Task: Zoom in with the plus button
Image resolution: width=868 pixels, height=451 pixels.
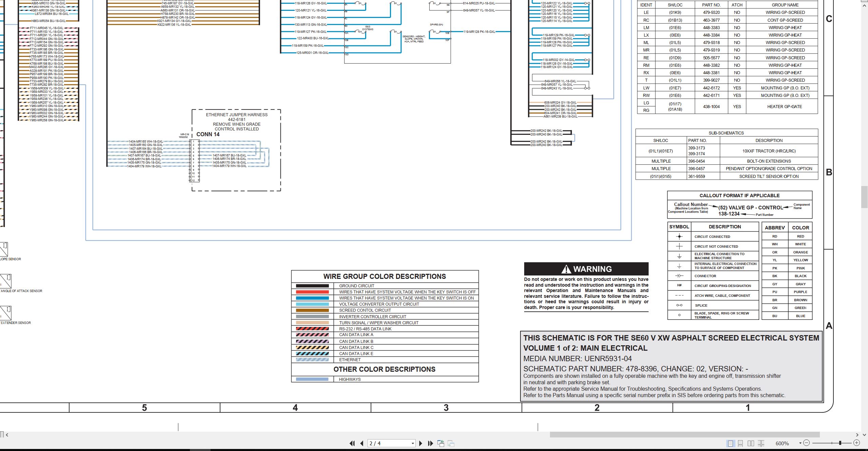Action: (x=856, y=443)
